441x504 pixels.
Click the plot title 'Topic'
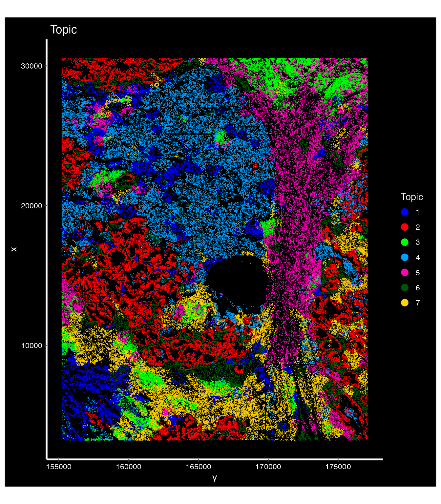click(63, 30)
